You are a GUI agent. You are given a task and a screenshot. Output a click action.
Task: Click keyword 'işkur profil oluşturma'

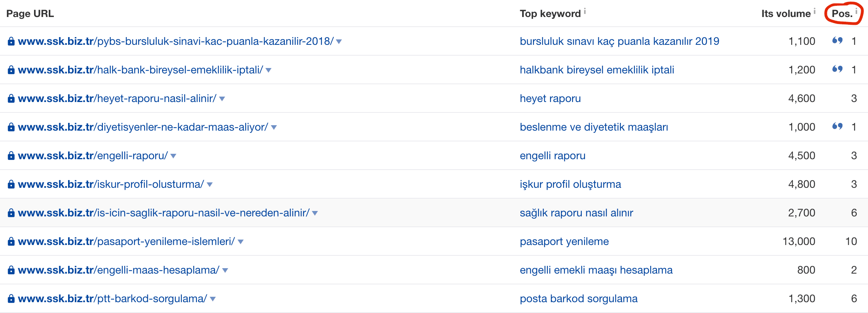click(x=571, y=184)
